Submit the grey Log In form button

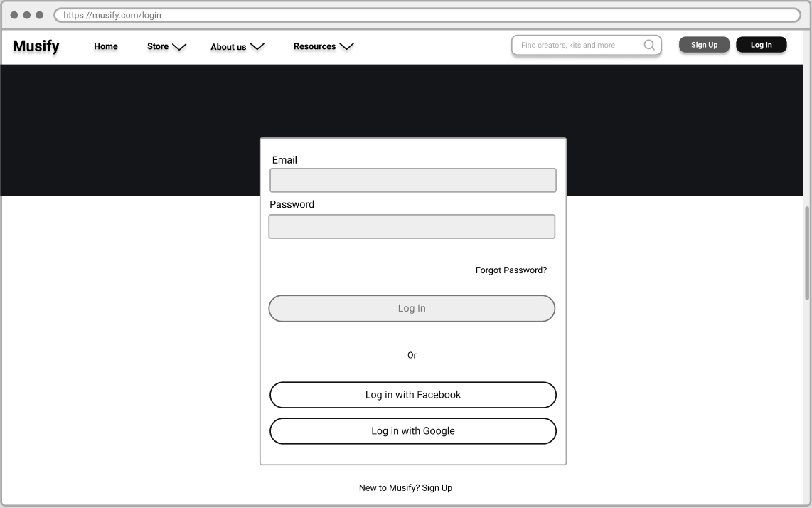tap(412, 309)
